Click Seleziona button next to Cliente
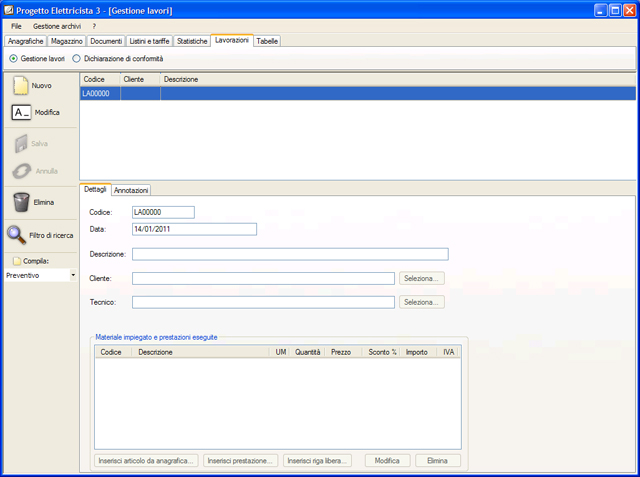 (x=422, y=278)
